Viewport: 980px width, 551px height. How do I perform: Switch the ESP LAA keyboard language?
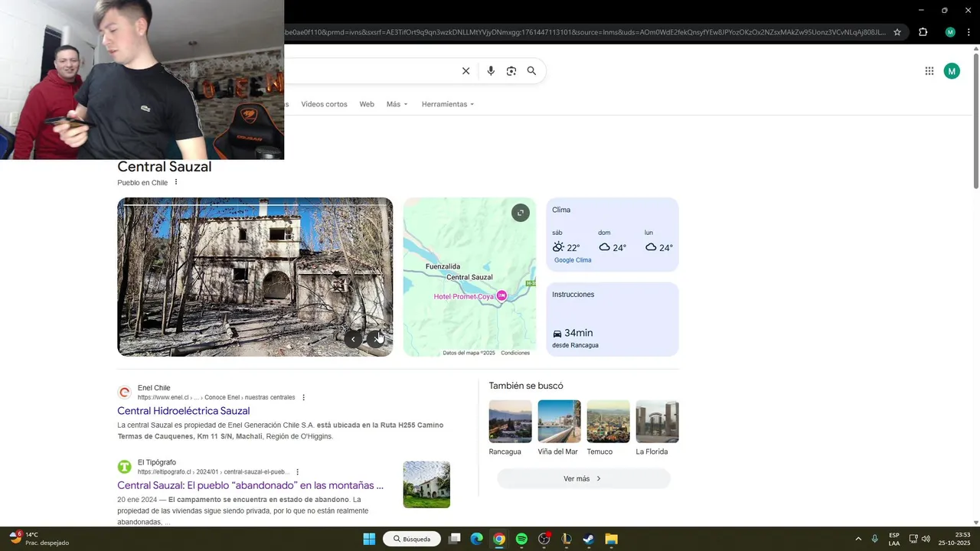coord(894,539)
